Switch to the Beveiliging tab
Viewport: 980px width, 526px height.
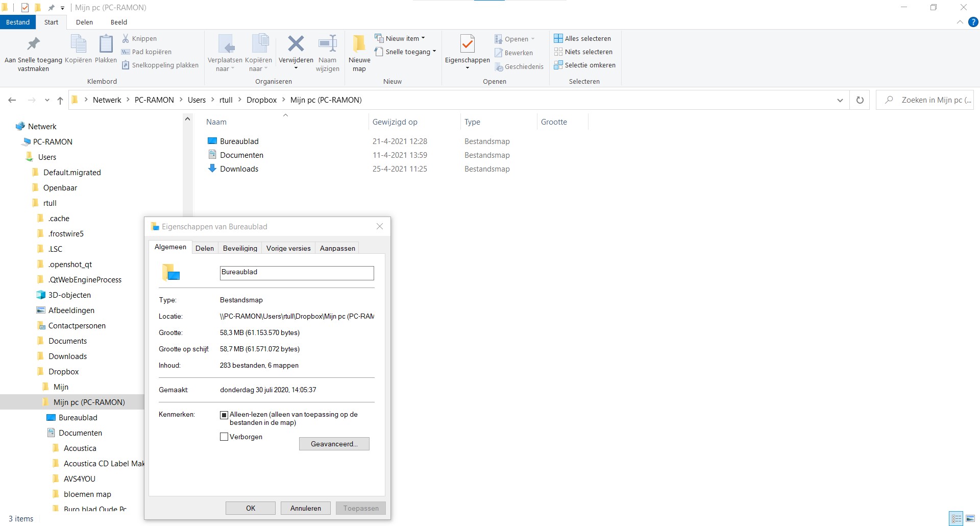click(x=240, y=248)
